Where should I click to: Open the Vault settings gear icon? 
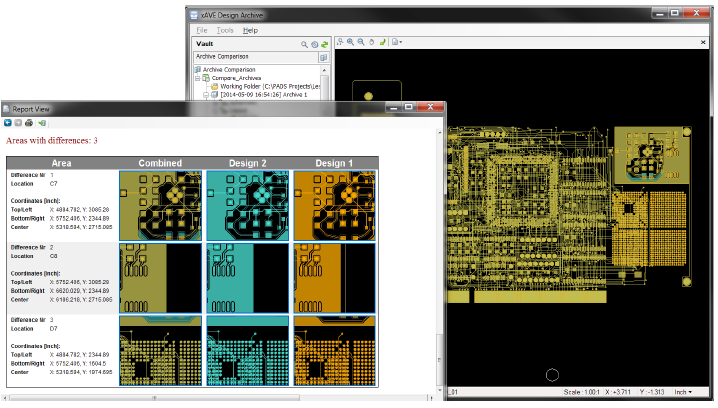coord(315,44)
